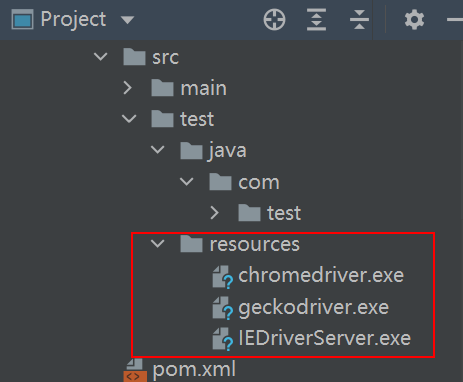463x382 pixels.
Task: Click the Project view window icon
Action: [22, 20]
